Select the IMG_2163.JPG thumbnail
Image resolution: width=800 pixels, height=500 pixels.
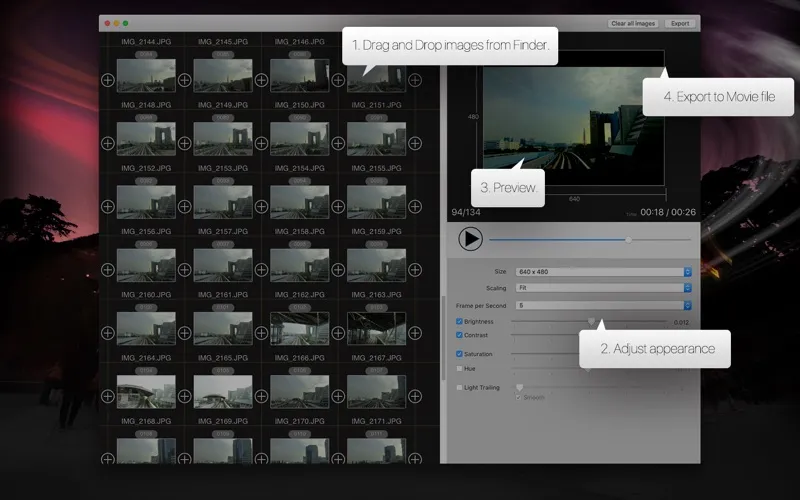[377, 329]
